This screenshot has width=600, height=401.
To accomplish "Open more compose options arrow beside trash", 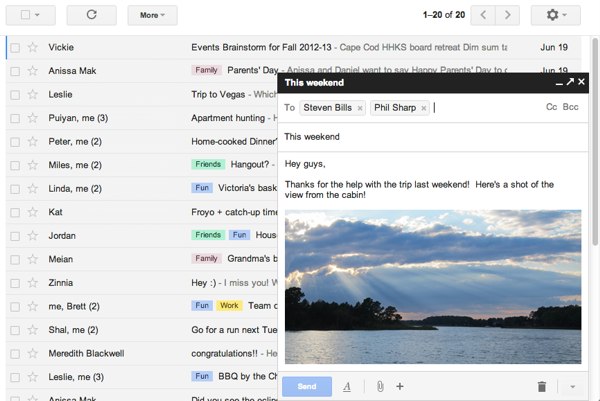I will tap(573, 386).
